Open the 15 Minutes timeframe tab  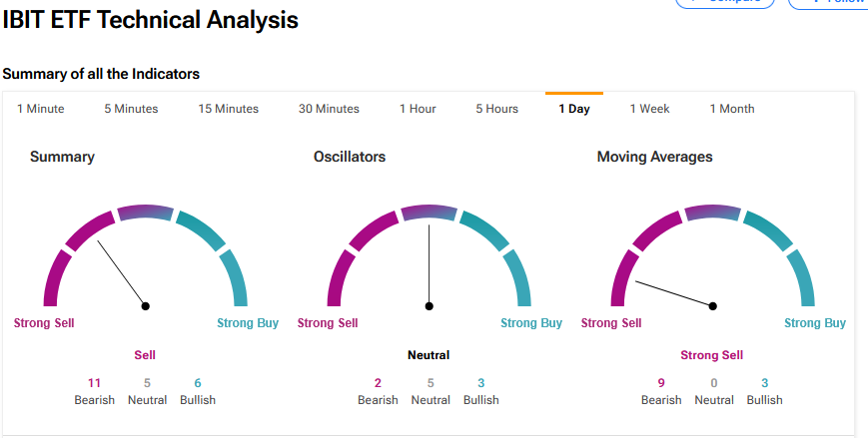(x=228, y=109)
